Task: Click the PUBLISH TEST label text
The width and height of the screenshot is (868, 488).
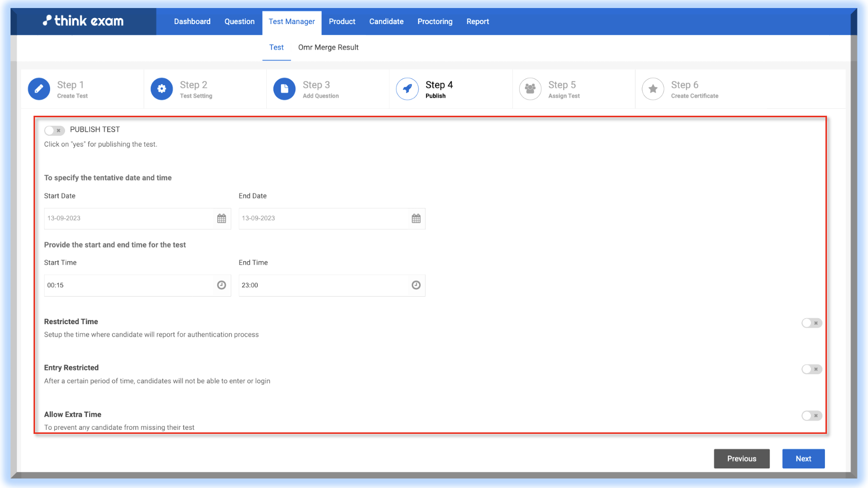Action: (x=95, y=129)
